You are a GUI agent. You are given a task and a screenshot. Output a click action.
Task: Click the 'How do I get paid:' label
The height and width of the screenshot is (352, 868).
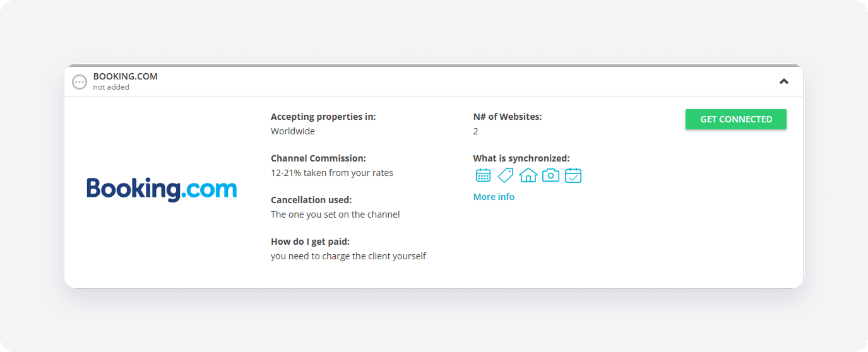click(310, 242)
